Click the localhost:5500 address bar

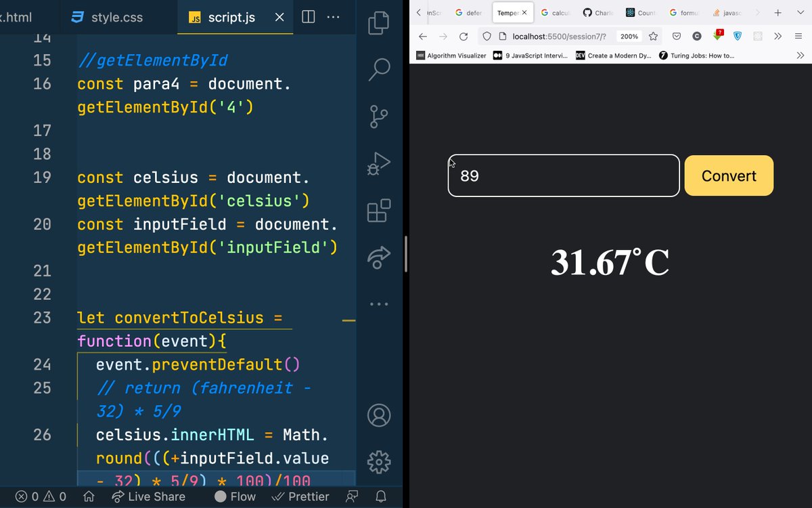pyautogui.click(x=559, y=36)
